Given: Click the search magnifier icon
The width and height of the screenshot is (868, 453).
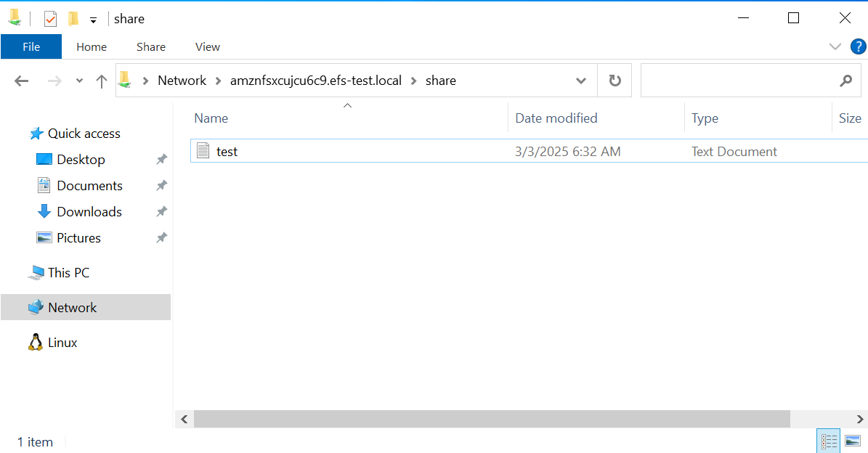Looking at the screenshot, I should click(846, 81).
